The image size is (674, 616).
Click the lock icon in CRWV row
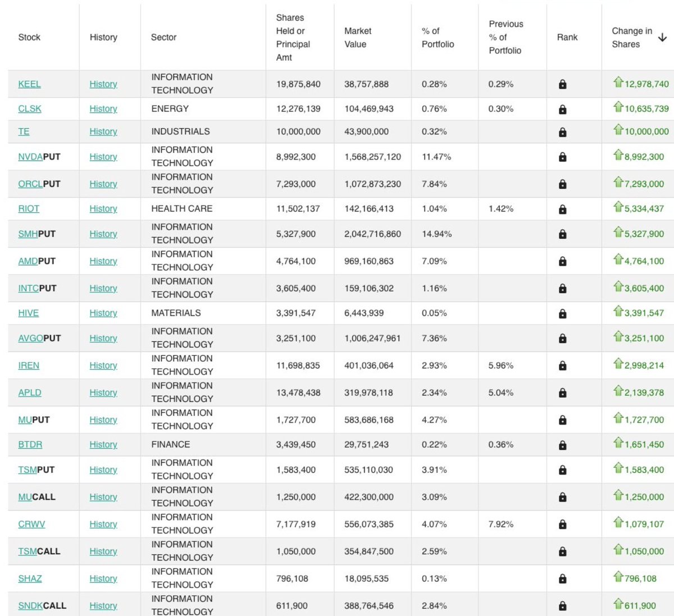pyautogui.click(x=562, y=524)
